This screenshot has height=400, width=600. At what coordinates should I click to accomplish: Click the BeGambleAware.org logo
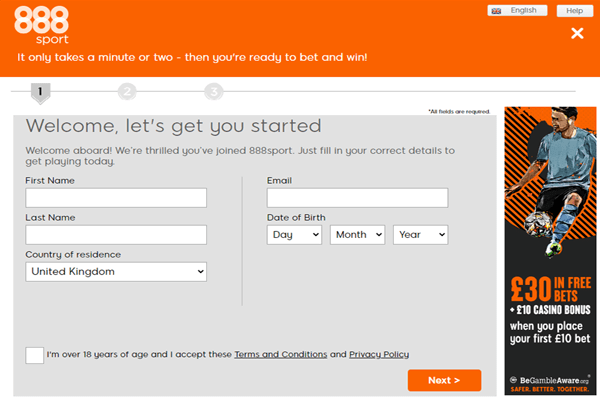point(550,380)
